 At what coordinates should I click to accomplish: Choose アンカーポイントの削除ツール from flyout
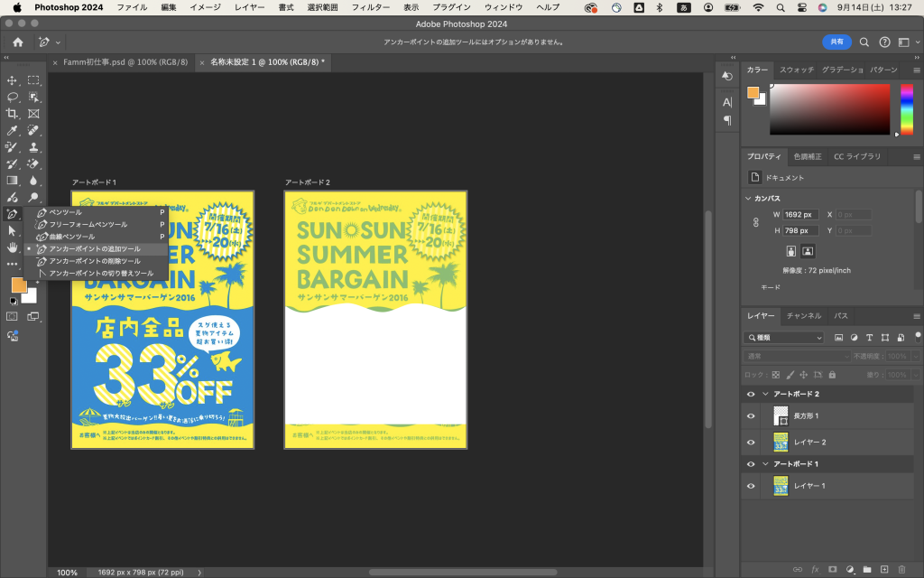(x=94, y=261)
